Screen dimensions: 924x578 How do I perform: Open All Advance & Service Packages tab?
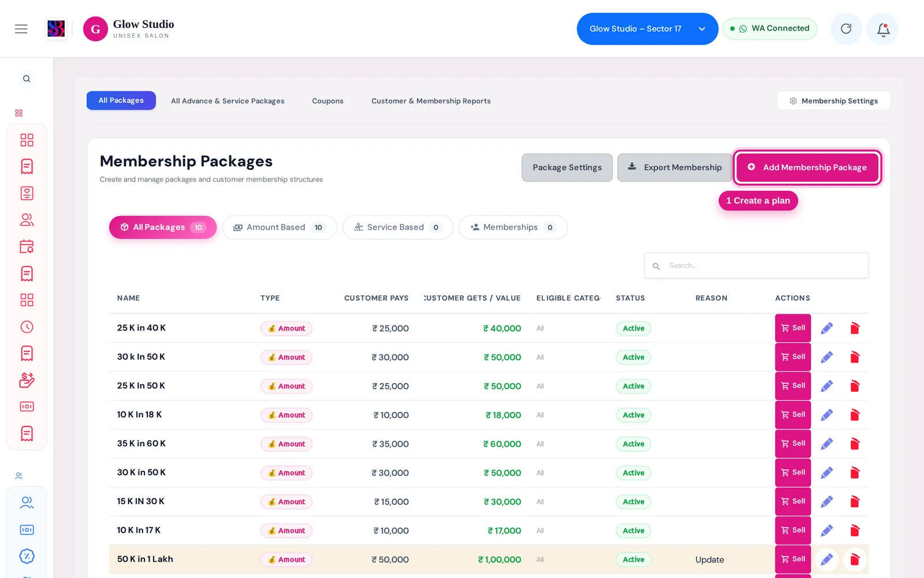(228, 101)
